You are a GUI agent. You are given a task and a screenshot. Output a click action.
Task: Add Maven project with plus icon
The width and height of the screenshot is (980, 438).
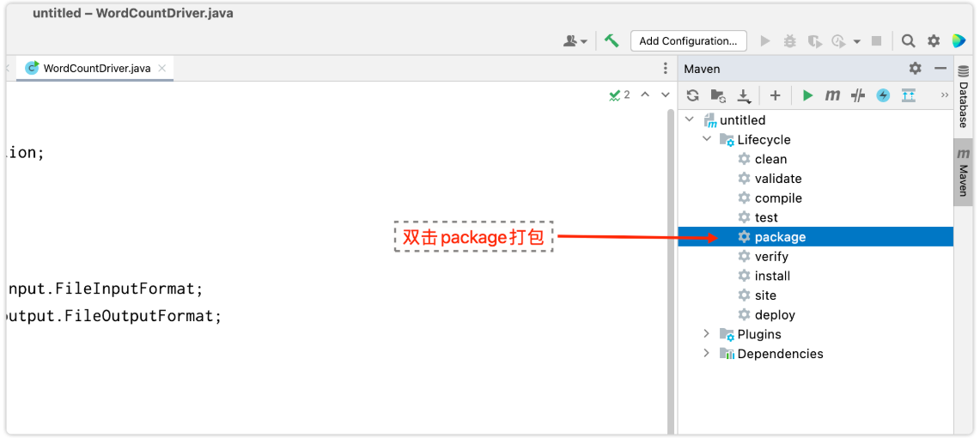tap(775, 95)
